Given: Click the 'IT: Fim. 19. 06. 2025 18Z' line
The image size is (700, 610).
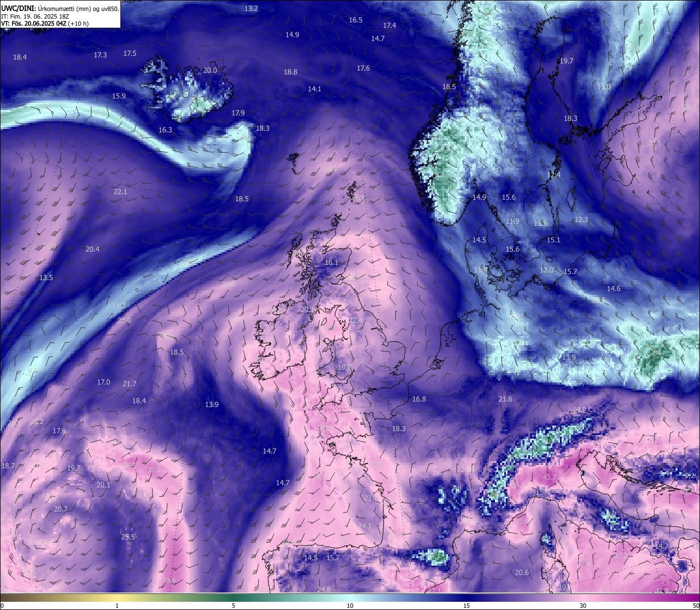Looking at the screenshot, I should pos(35,16).
